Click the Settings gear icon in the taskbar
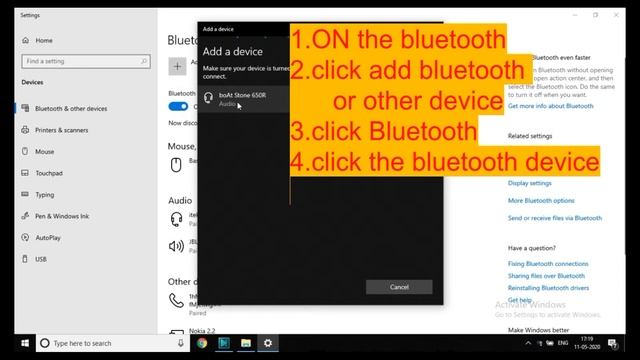This screenshot has width=640, height=360. tap(268, 343)
